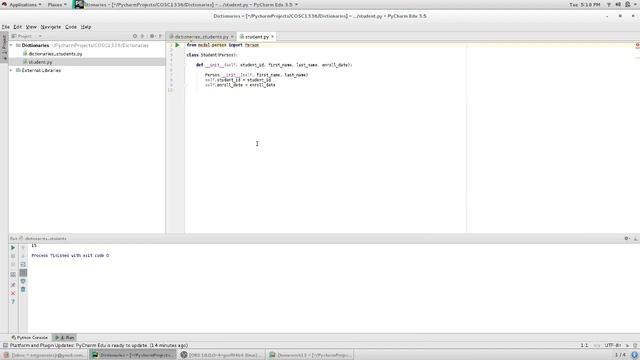Toggle scroll to end in Run output

tap(23, 273)
